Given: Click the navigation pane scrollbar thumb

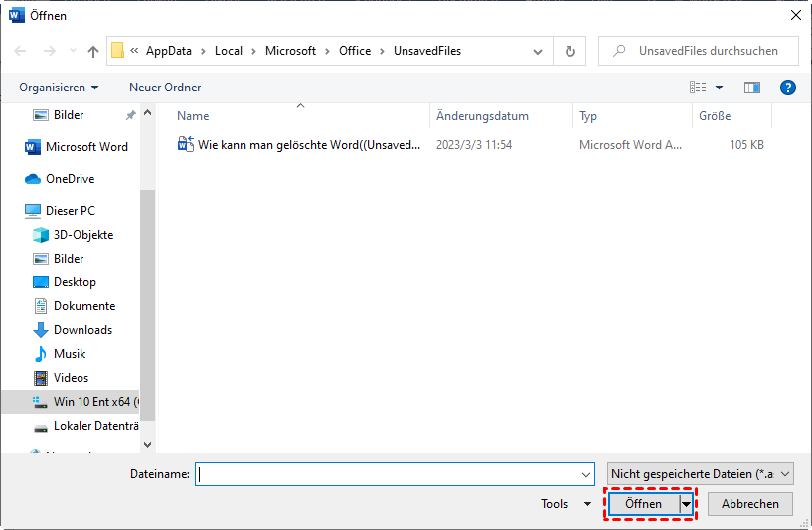Looking at the screenshot, I should (147, 304).
